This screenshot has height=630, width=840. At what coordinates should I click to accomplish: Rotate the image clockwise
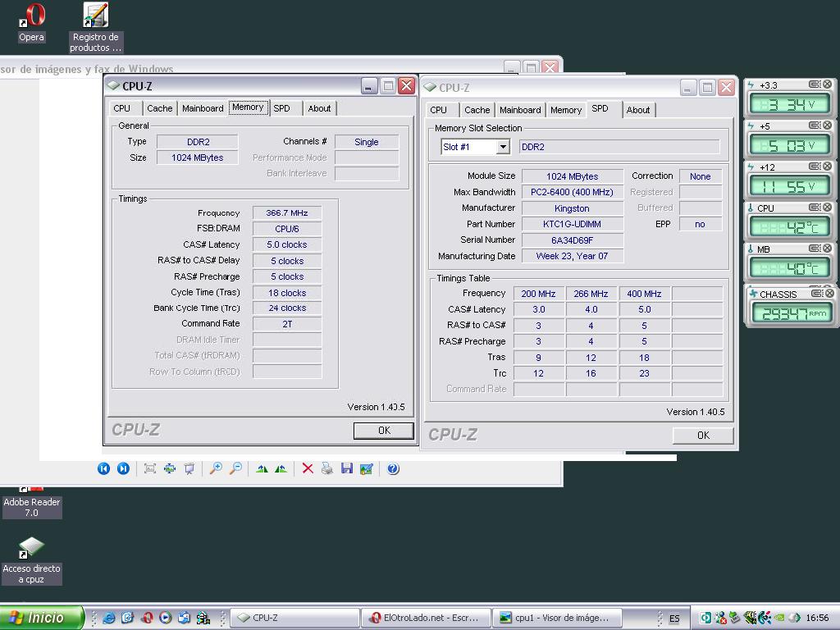pyautogui.click(x=262, y=468)
